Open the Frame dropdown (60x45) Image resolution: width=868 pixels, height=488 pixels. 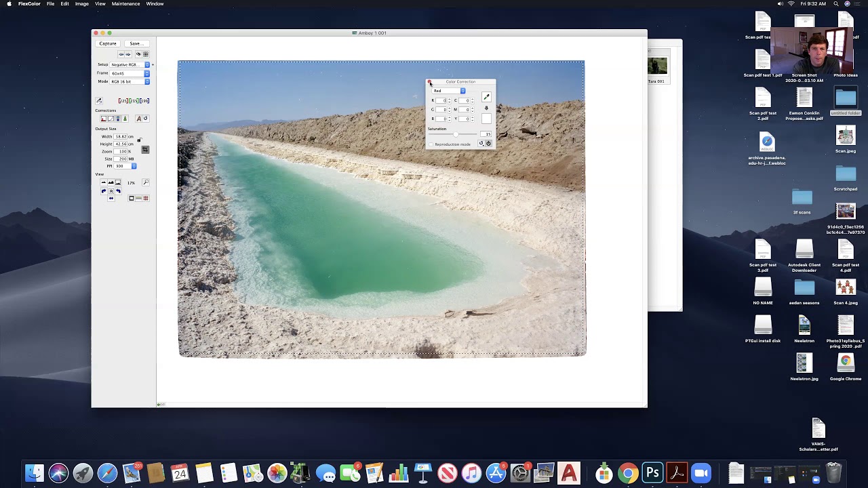pyautogui.click(x=130, y=73)
